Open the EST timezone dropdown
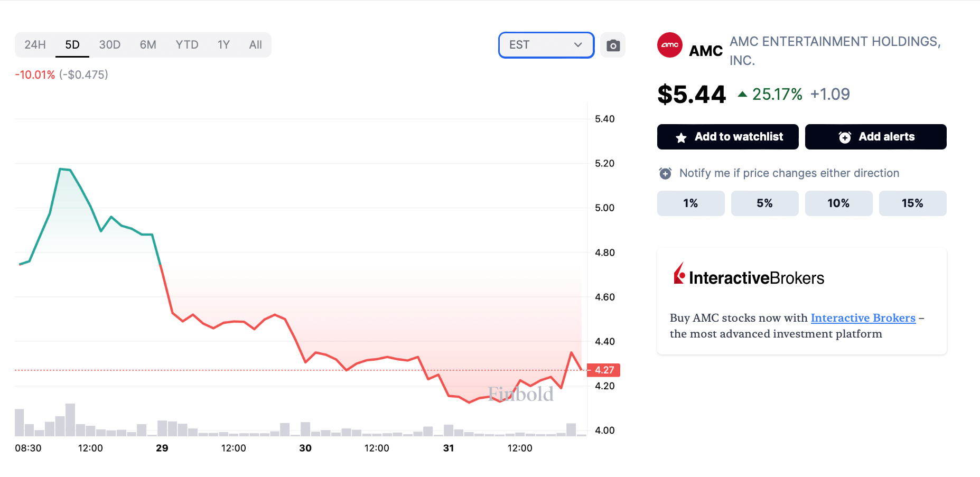The width and height of the screenshot is (980, 477). click(546, 45)
